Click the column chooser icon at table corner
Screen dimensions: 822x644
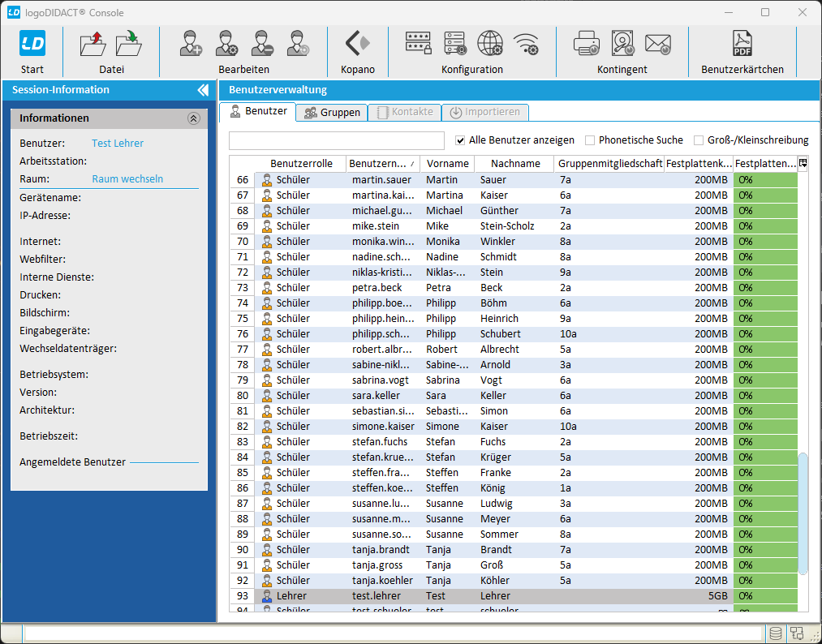pos(803,164)
